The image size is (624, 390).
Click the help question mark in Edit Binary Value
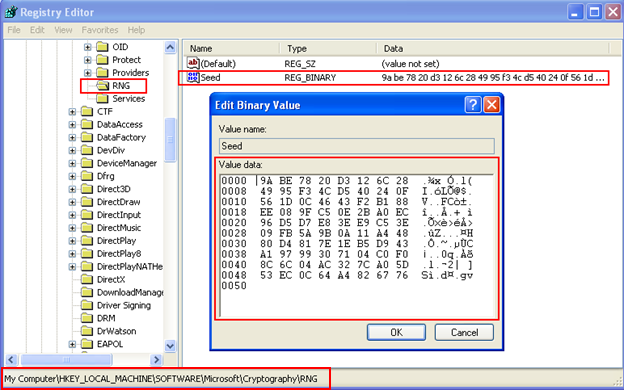(472, 105)
